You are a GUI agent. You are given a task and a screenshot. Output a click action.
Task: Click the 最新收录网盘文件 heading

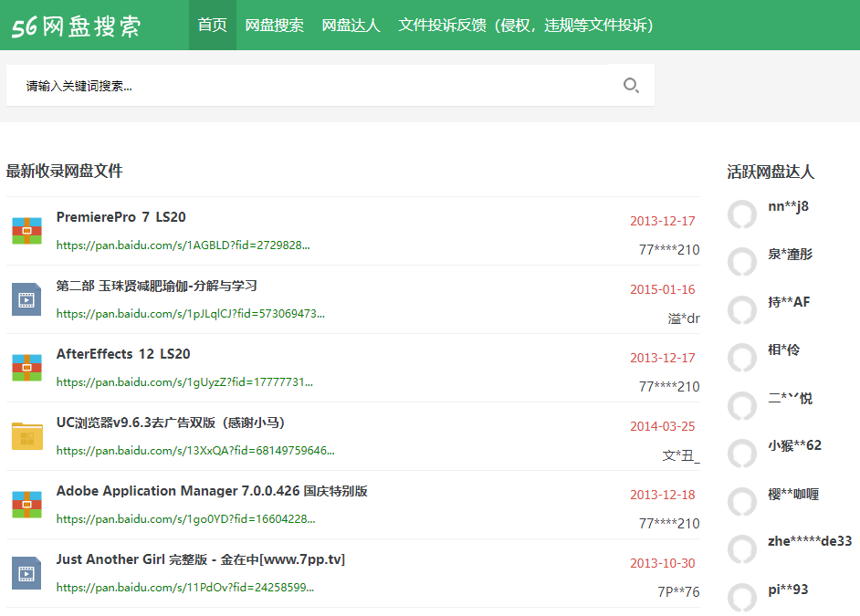pos(64,171)
